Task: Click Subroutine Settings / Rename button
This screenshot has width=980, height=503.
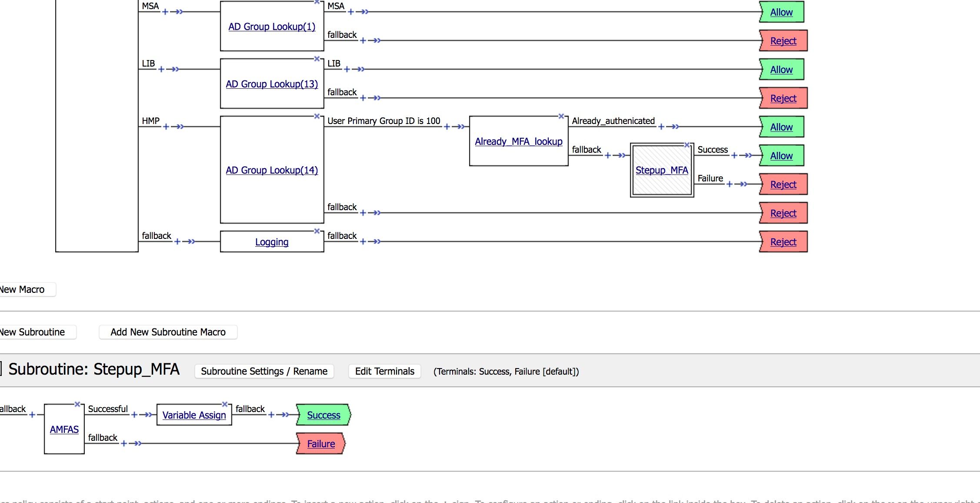Action: pos(264,371)
